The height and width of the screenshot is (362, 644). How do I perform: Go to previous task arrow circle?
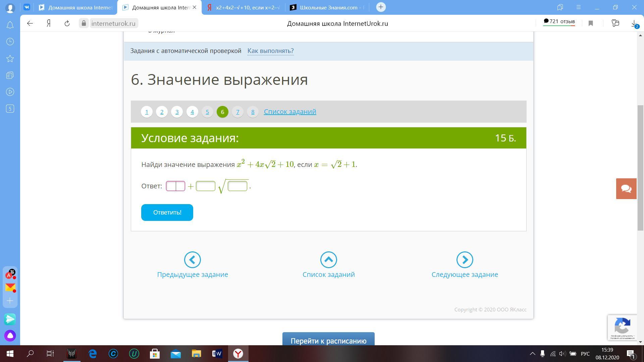(x=192, y=260)
